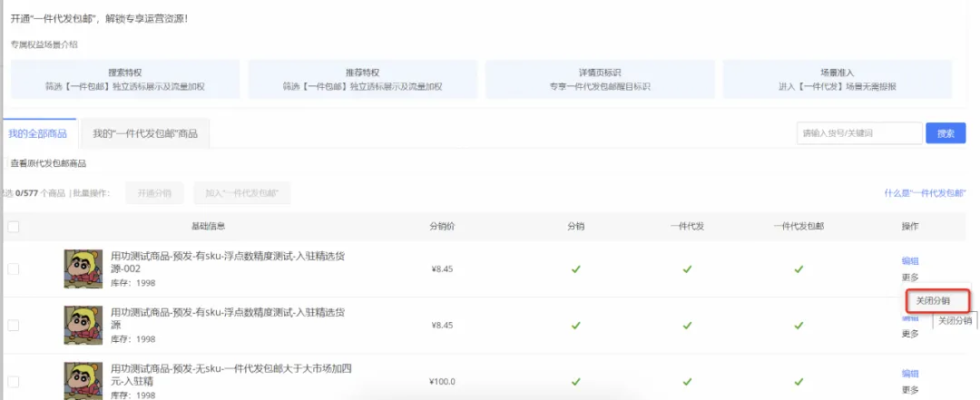Click first row's 一件代发 green checkmark
The height and width of the screenshot is (400, 980).
tap(687, 268)
